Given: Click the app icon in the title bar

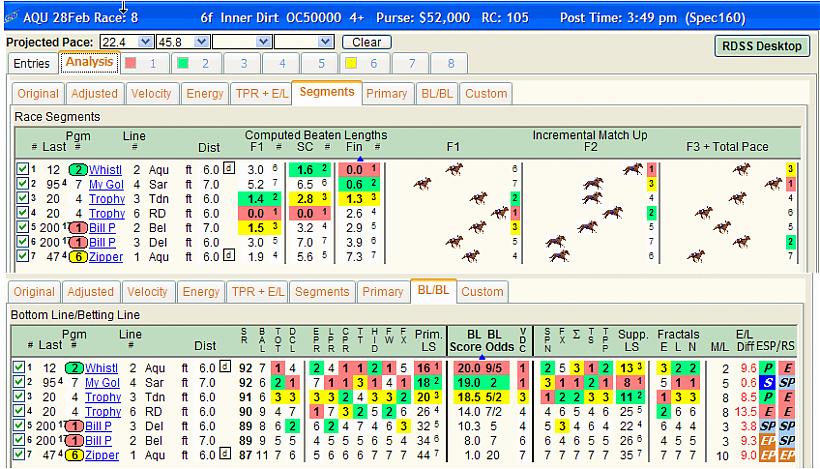Looking at the screenshot, I should click(x=12, y=17).
